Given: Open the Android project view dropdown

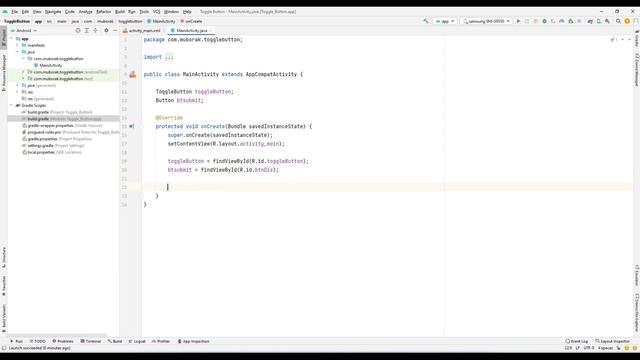Looking at the screenshot, I should pyautogui.click(x=24, y=31).
